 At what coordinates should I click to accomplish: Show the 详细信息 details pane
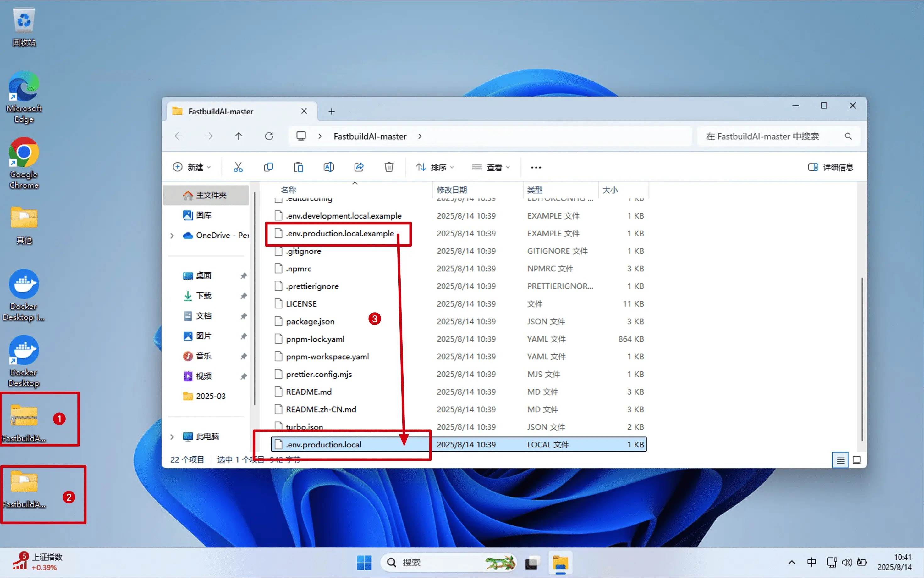[x=831, y=167]
